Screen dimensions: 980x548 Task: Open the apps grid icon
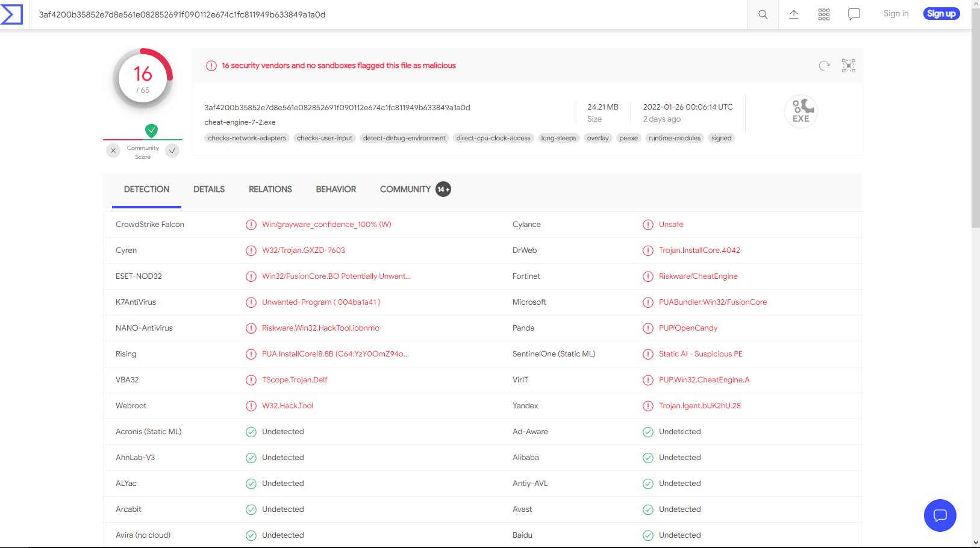[824, 14]
